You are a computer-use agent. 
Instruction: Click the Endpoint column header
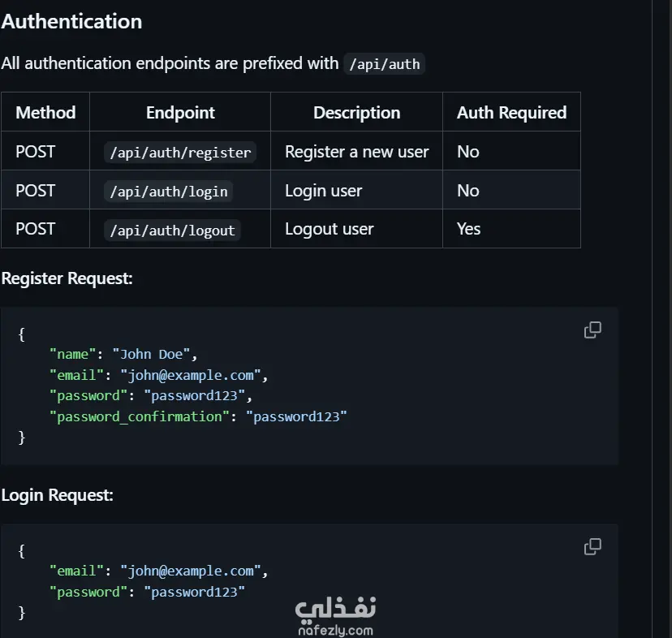tap(180, 113)
